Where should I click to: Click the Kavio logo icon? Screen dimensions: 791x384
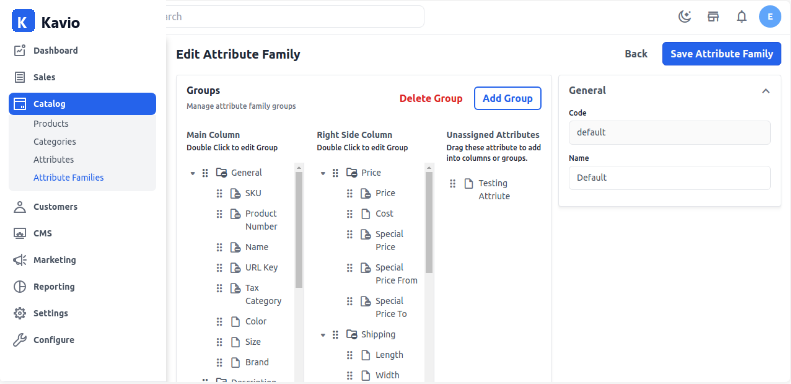pos(23,22)
